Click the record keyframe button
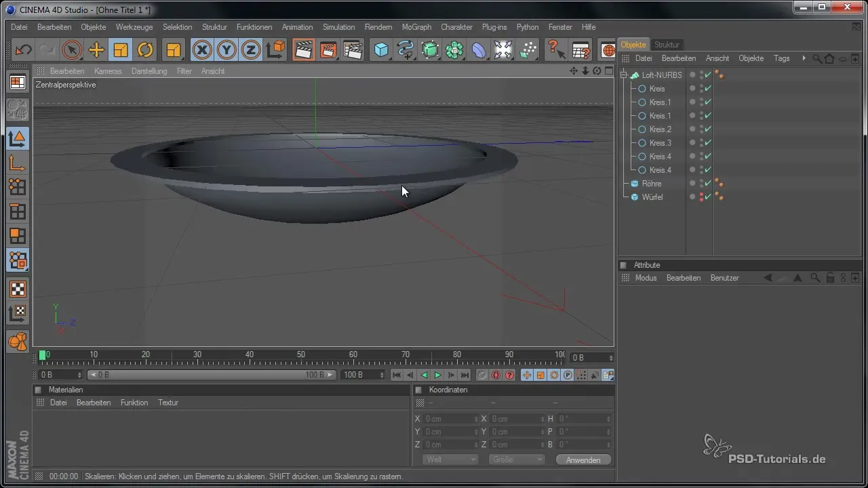The image size is (868, 488). click(482, 375)
